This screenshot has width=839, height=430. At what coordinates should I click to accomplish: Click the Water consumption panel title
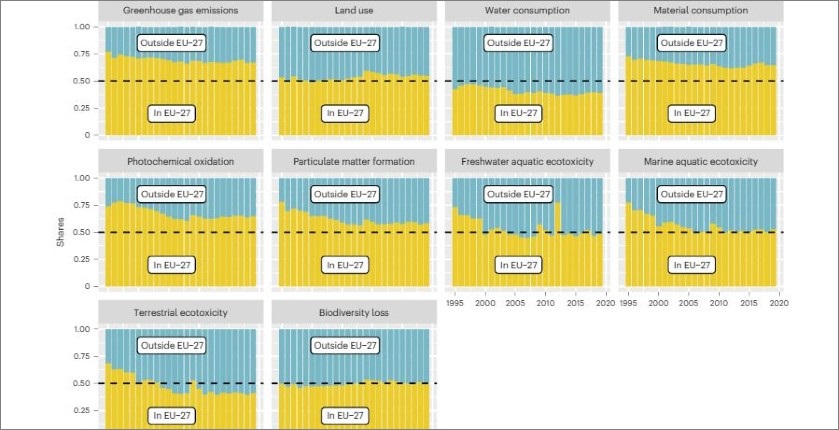click(528, 11)
